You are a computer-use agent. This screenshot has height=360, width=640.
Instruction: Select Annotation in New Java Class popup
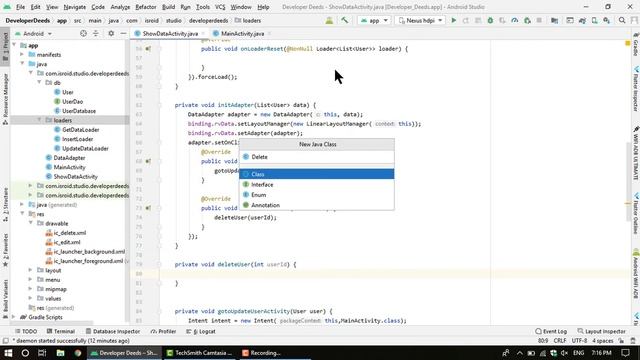pos(317,205)
